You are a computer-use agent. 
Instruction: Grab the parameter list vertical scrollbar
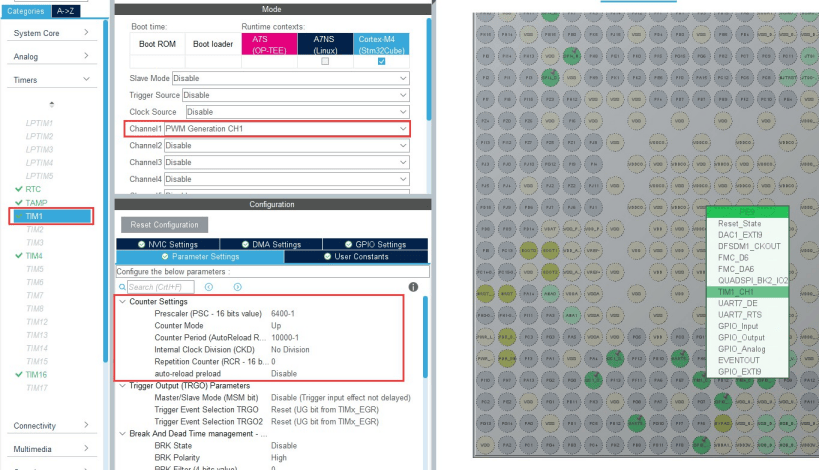[425, 337]
